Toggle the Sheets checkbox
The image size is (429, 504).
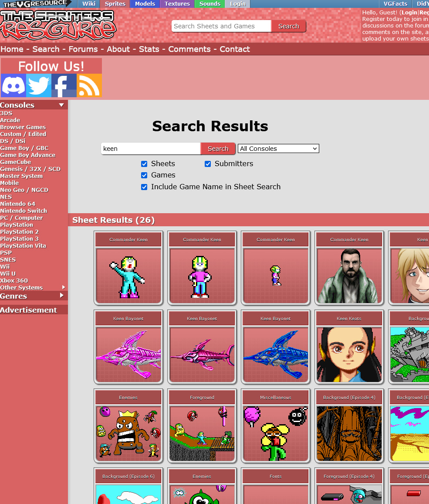(x=144, y=164)
